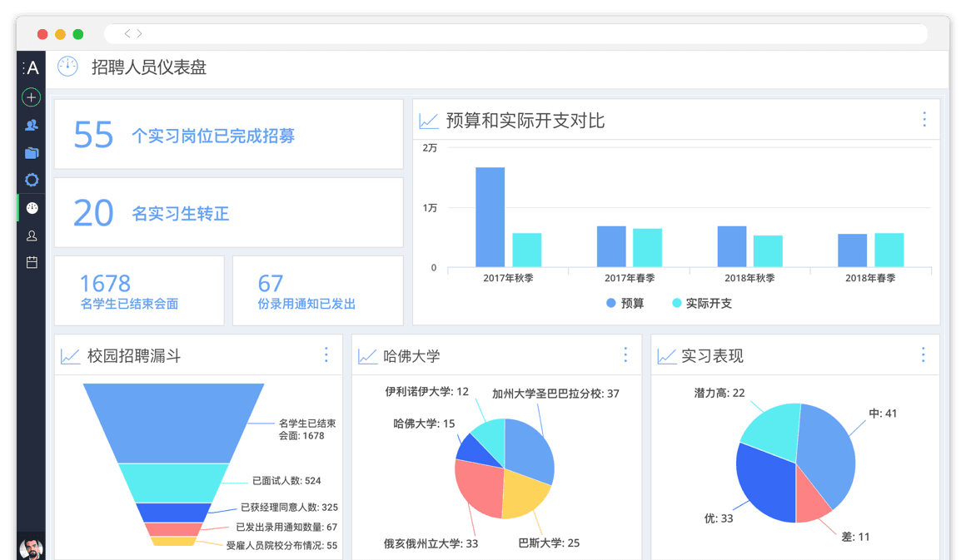Click the label 已面试人数: 524
Screen dimensions: 966x560
tap(286, 481)
